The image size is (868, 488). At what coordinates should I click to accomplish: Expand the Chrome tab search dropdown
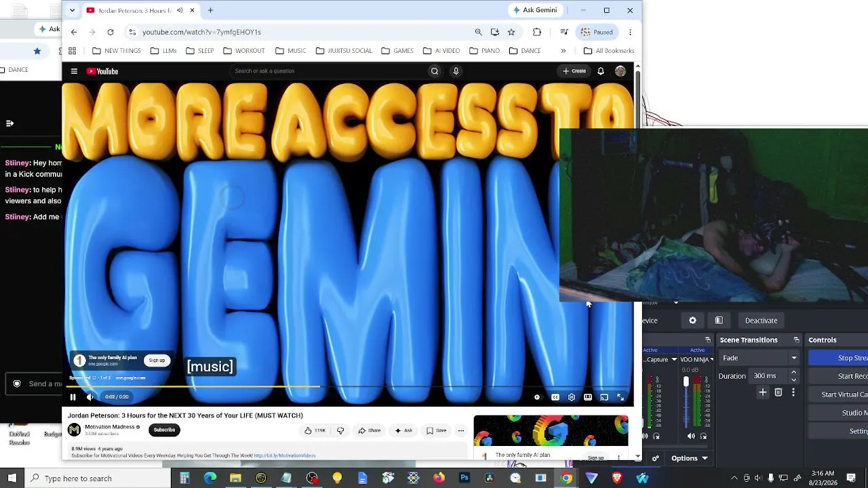coord(72,10)
